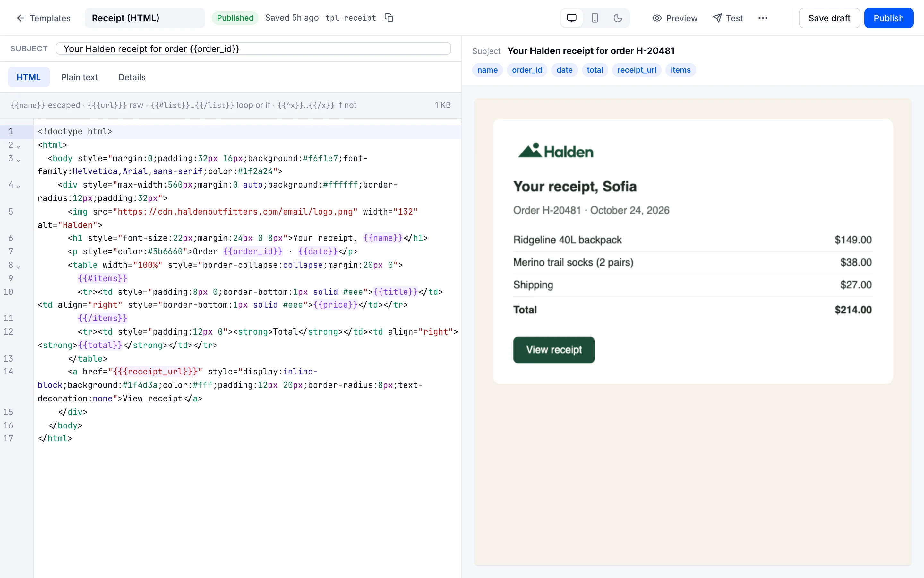Switch to mobile preview mode

click(x=595, y=18)
